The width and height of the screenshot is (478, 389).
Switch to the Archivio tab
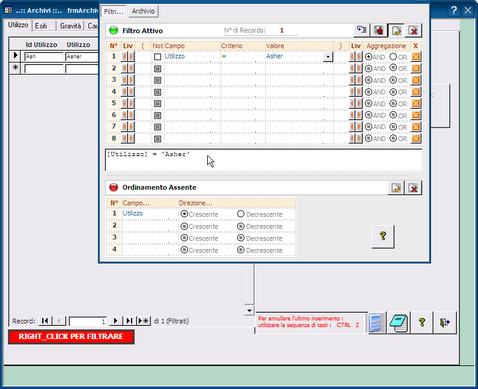coord(143,11)
